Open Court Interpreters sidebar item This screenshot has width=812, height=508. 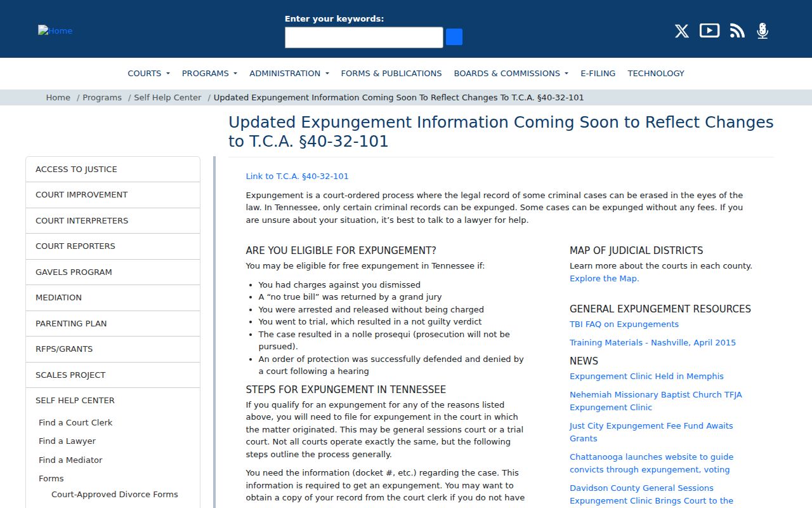point(113,220)
